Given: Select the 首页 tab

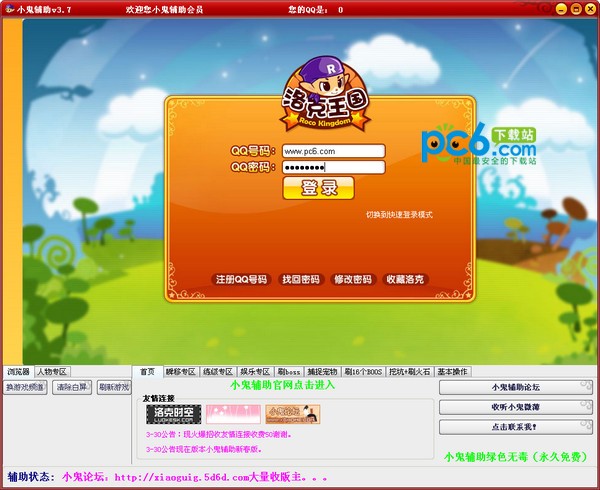Looking at the screenshot, I should 147,371.
